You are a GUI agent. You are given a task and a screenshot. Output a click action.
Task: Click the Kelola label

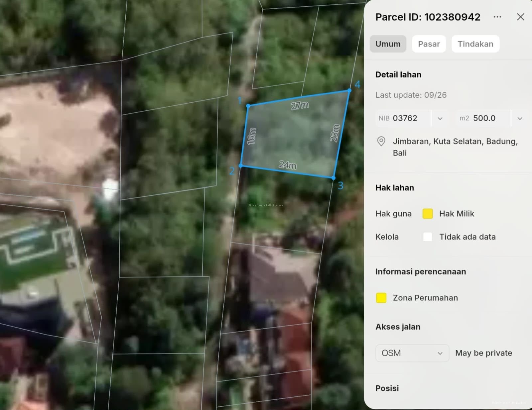coord(387,237)
